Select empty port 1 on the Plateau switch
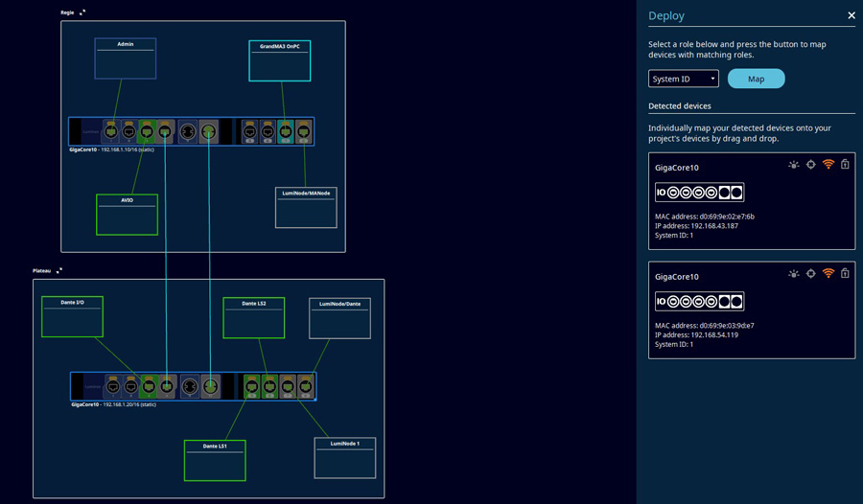The height and width of the screenshot is (504, 863). coord(113,387)
